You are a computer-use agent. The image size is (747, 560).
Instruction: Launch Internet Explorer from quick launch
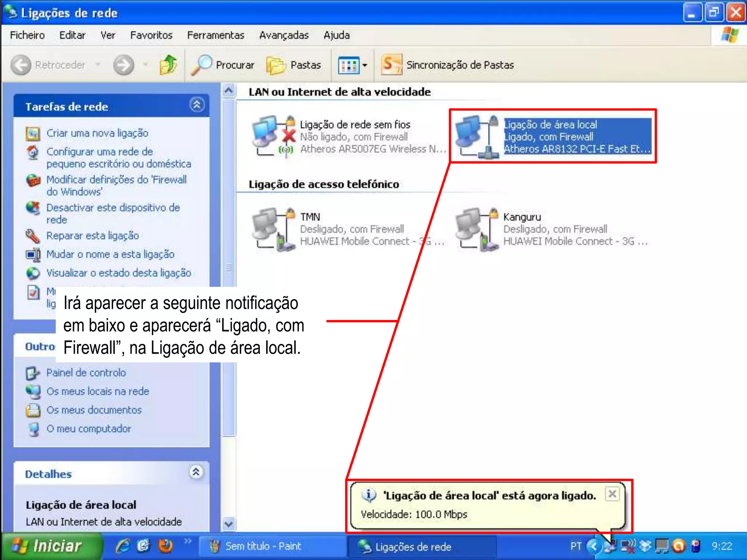123,546
